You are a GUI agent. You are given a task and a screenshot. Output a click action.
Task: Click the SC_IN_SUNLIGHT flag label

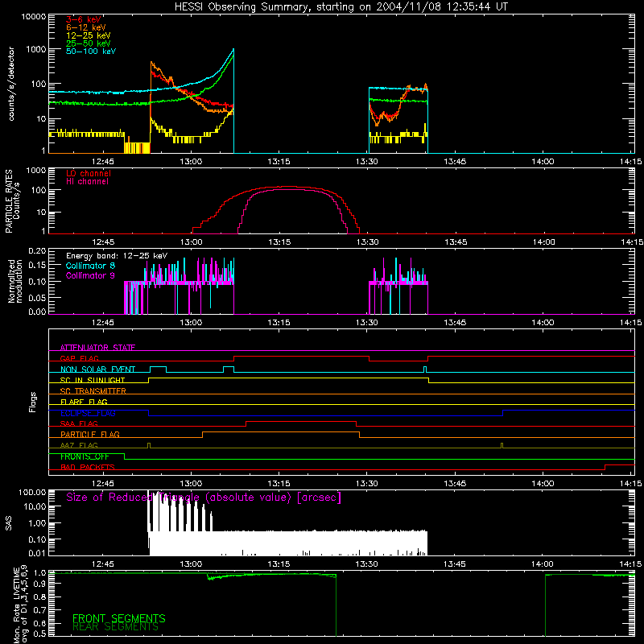[93, 380]
